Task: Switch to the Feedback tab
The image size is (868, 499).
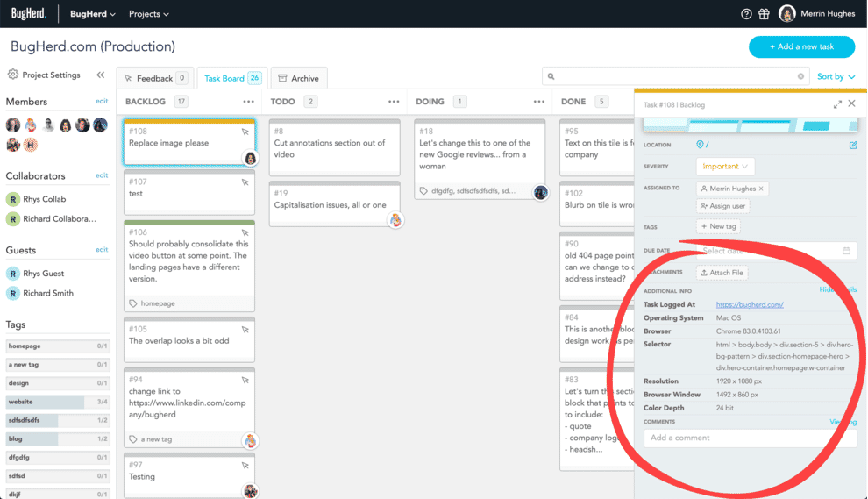Action: tap(155, 78)
